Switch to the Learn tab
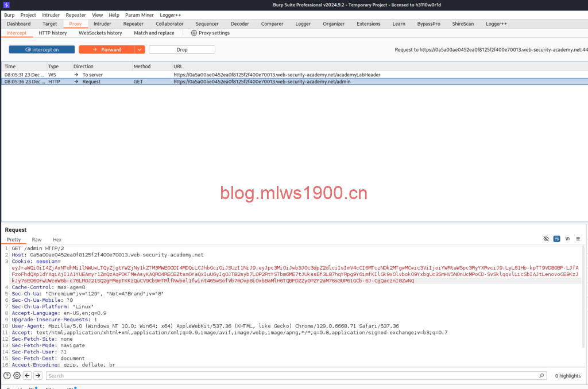This screenshot has height=389, width=588. coord(399,24)
